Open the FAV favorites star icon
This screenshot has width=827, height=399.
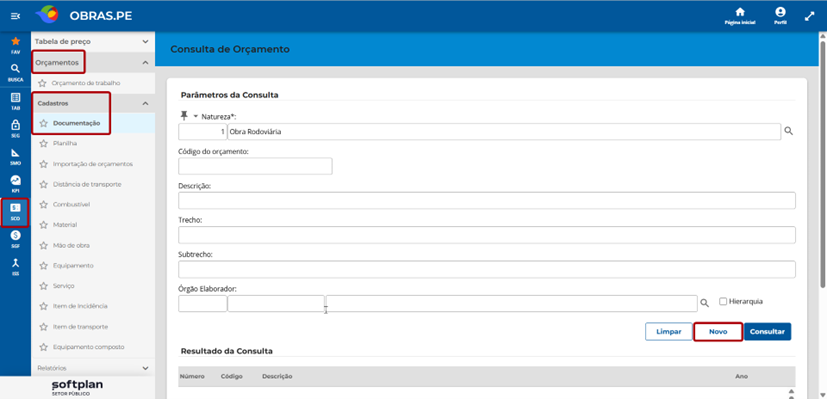tap(15, 41)
